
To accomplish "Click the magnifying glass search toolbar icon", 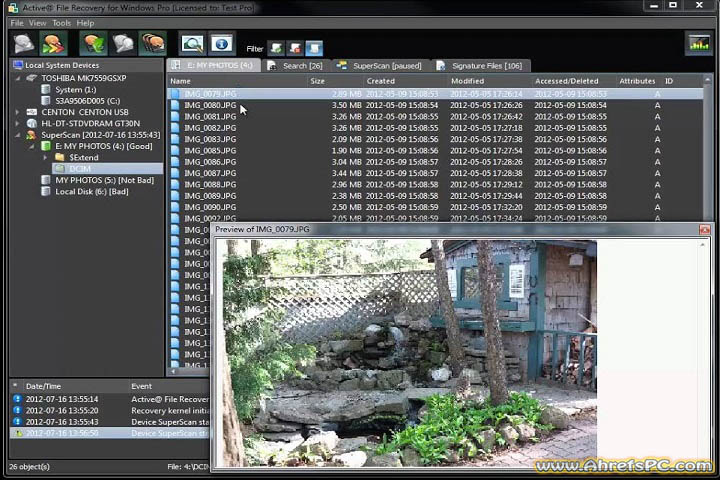I will [x=192, y=44].
